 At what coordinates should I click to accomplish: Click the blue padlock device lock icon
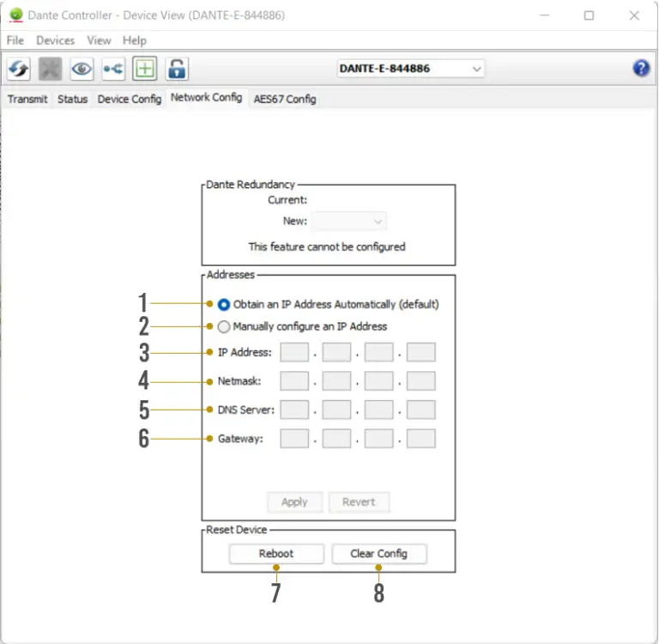[x=177, y=69]
